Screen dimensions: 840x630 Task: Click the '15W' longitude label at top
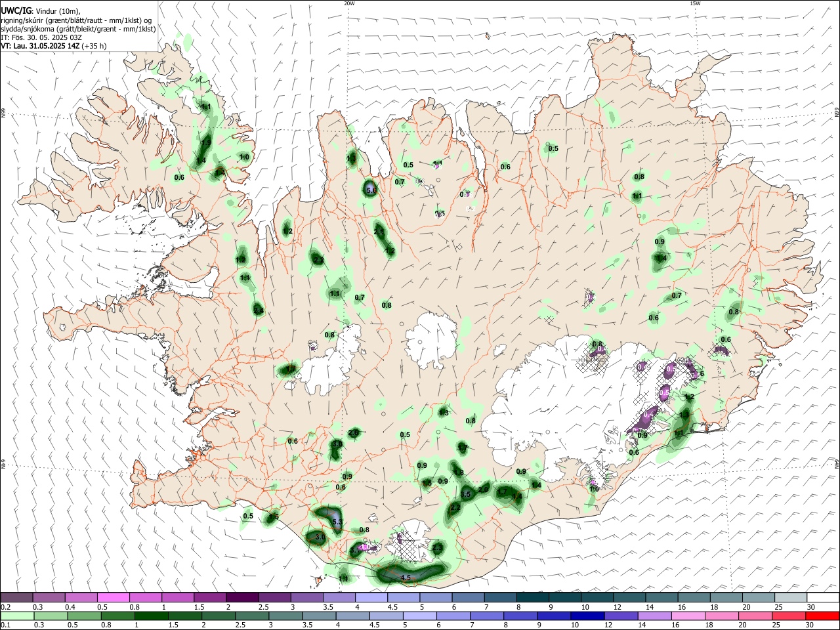(695, 3)
